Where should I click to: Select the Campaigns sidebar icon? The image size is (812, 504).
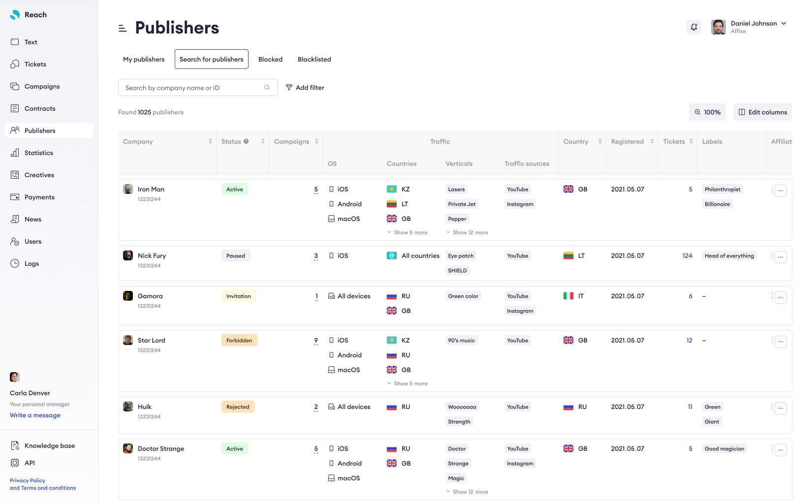coord(15,86)
